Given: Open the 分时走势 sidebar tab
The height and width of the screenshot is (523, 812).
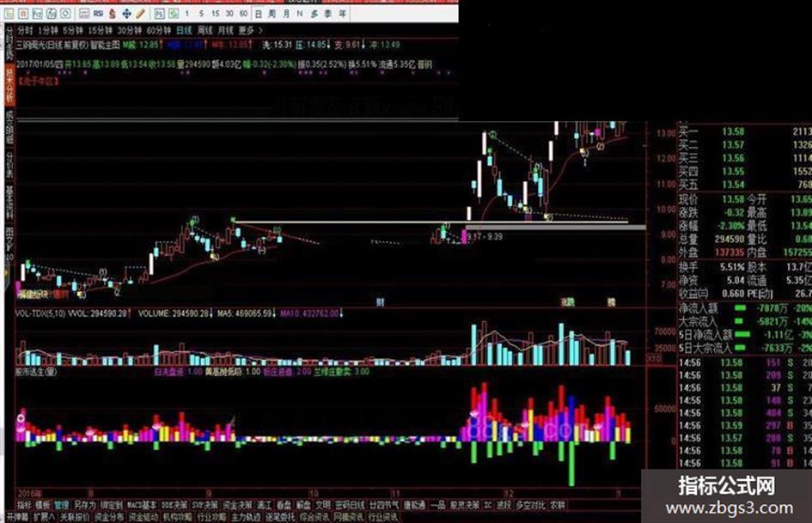Looking at the screenshot, I should coord(9,43).
